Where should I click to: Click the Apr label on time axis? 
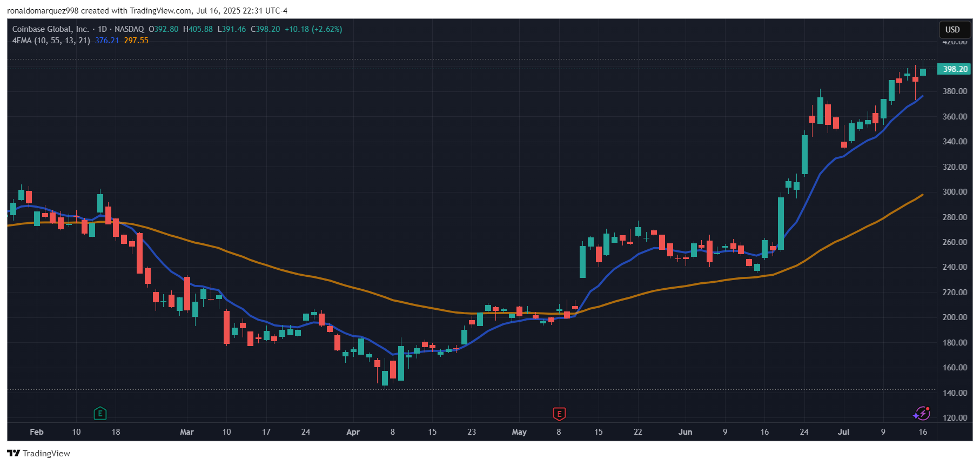click(353, 432)
